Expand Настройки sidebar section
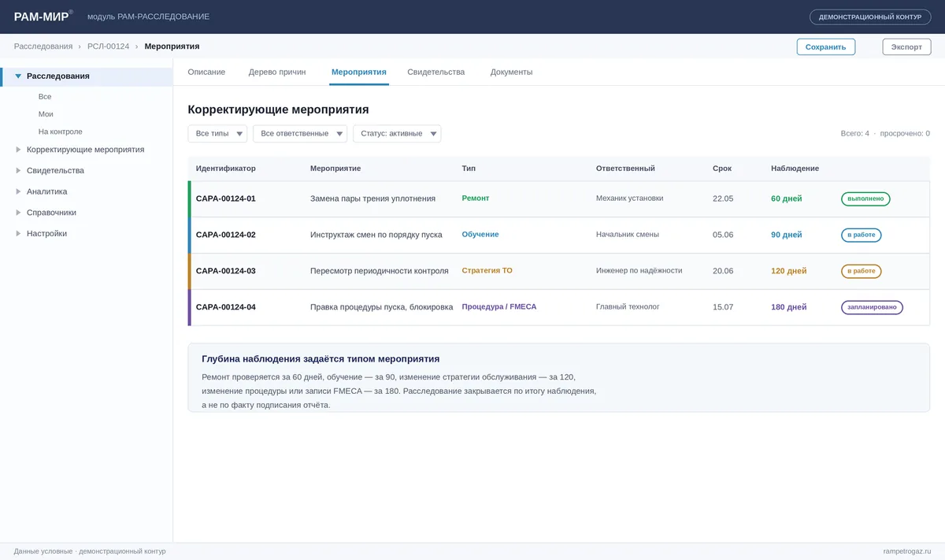 click(18, 233)
